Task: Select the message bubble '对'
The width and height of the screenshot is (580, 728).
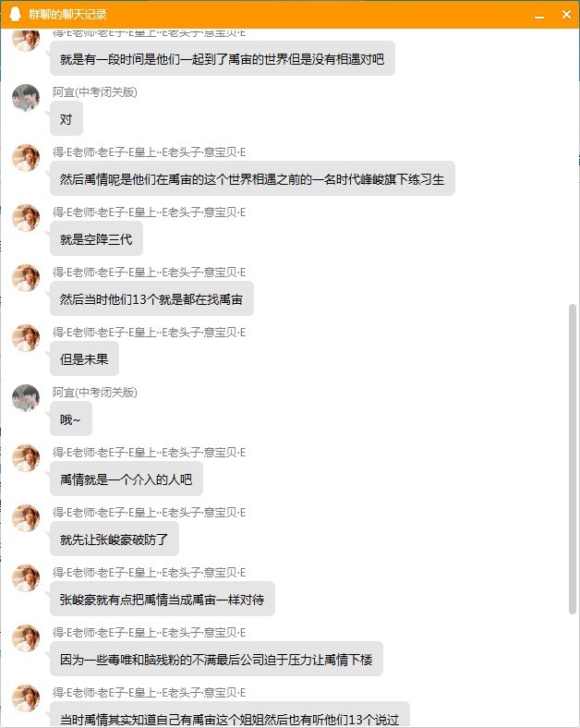Action: [x=66, y=119]
